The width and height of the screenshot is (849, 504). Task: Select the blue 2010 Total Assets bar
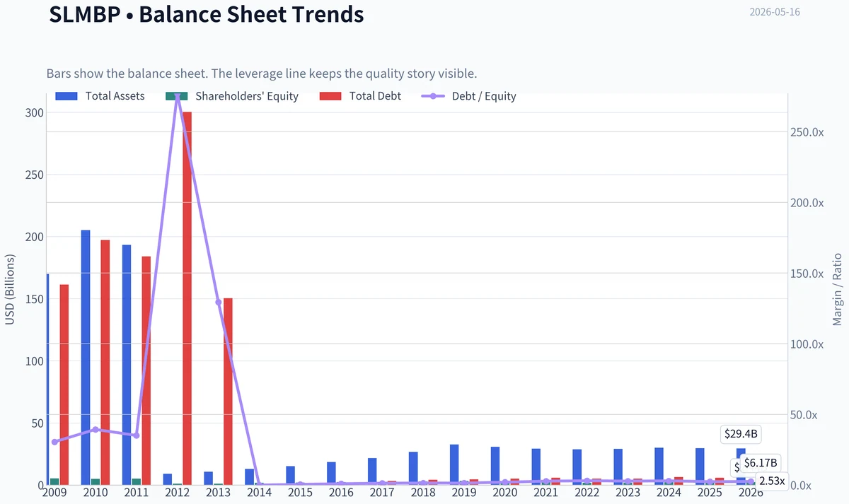click(x=86, y=358)
